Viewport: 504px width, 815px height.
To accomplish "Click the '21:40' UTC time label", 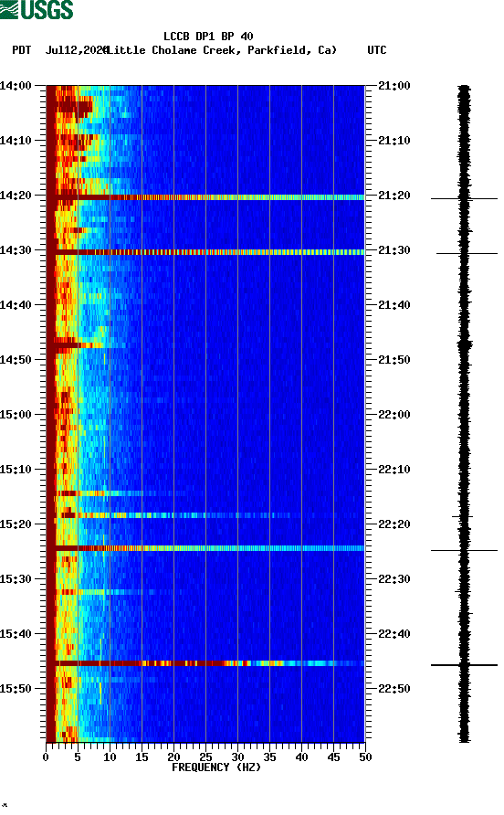I will [x=394, y=305].
